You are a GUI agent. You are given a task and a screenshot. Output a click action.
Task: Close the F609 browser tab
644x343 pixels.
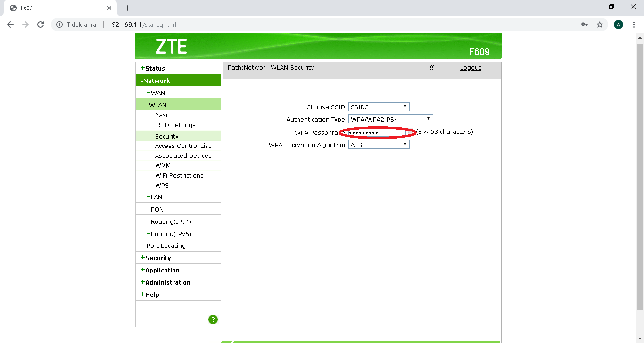pyautogui.click(x=109, y=8)
